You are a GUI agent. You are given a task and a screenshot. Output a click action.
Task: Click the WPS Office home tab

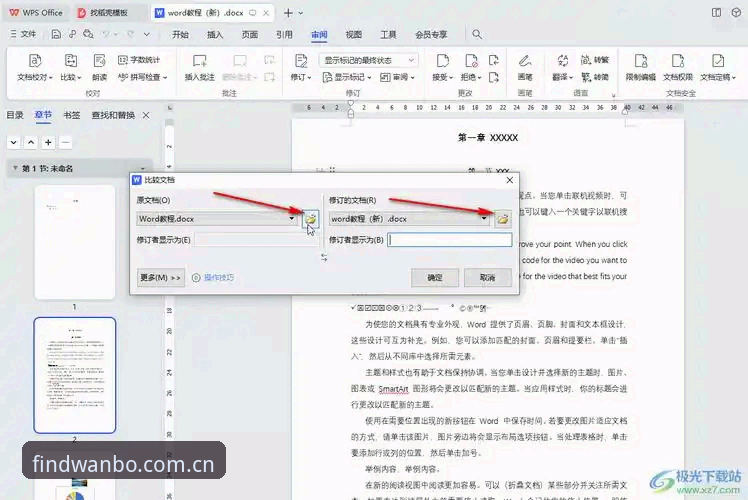(x=36, y=13)
